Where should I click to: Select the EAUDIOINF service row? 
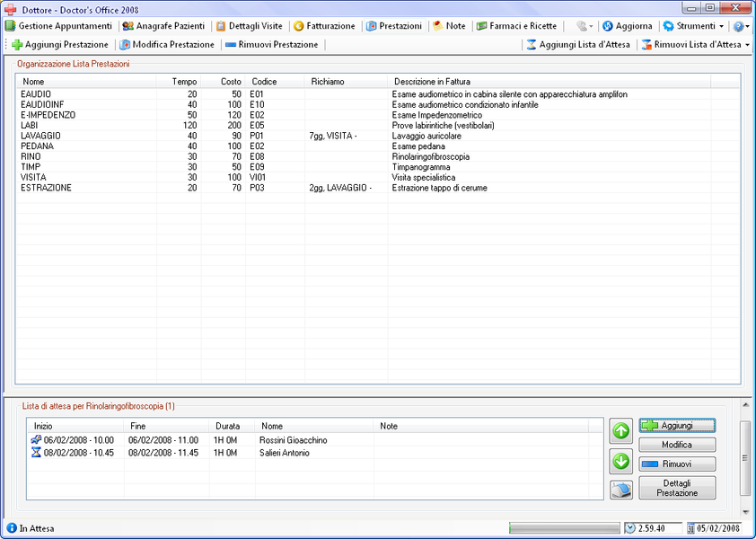tap(378, 105)
